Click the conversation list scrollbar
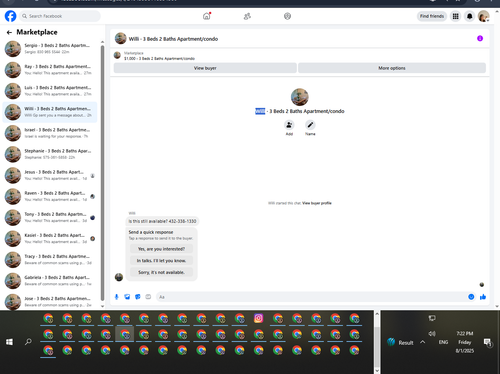 pos(102,173)
